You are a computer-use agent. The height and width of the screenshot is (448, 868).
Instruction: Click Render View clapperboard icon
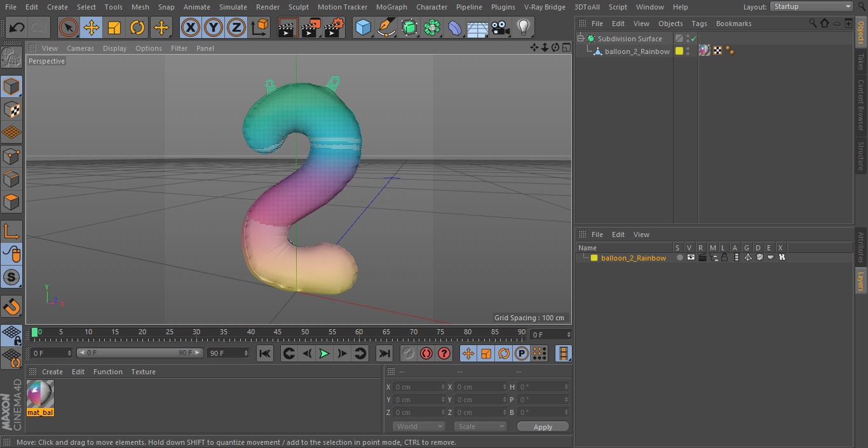point(287,27)
